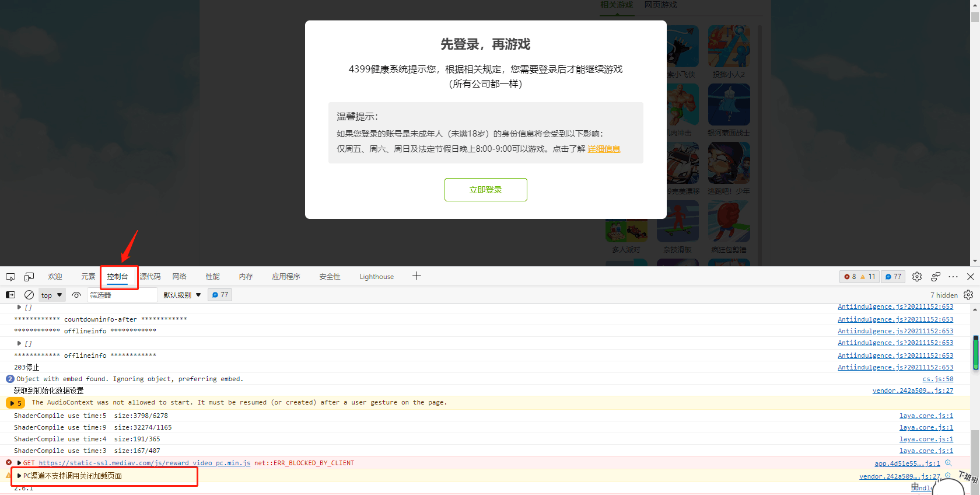This screenshot has width=980, height=495.
Task: Open the 详细信息 link in the dialog
Action: pos(604,149)
